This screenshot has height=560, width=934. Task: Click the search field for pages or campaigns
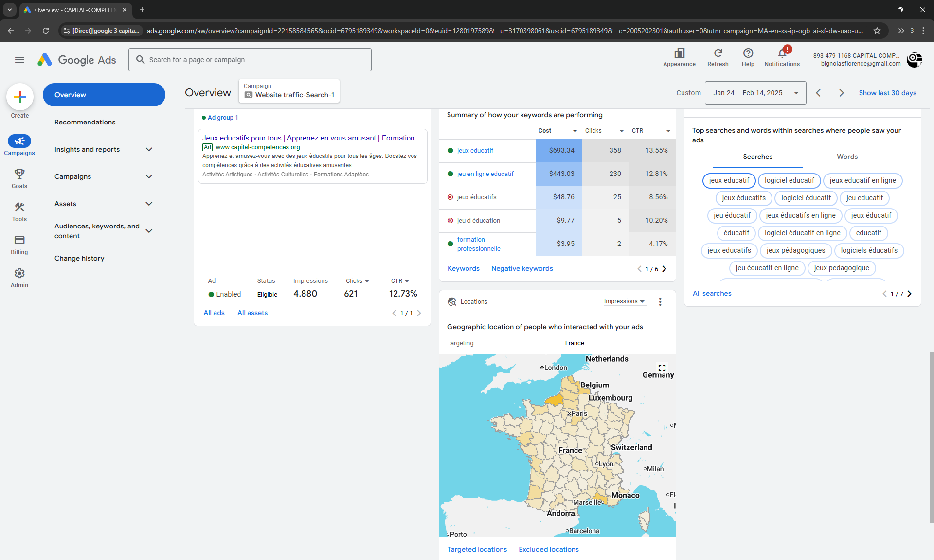(x=250, y=59)
